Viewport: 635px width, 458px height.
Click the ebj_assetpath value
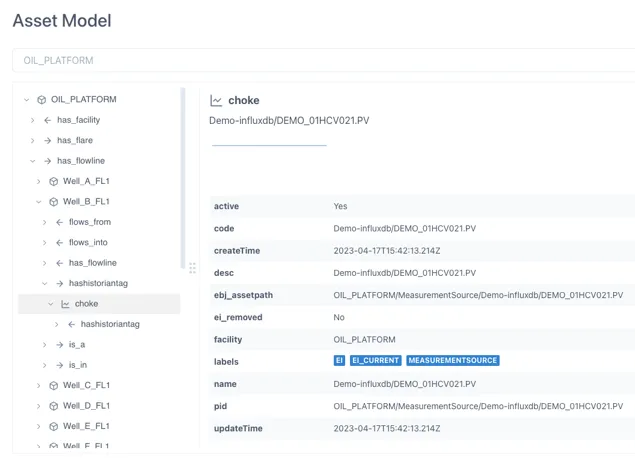click(x=478, y=295)
